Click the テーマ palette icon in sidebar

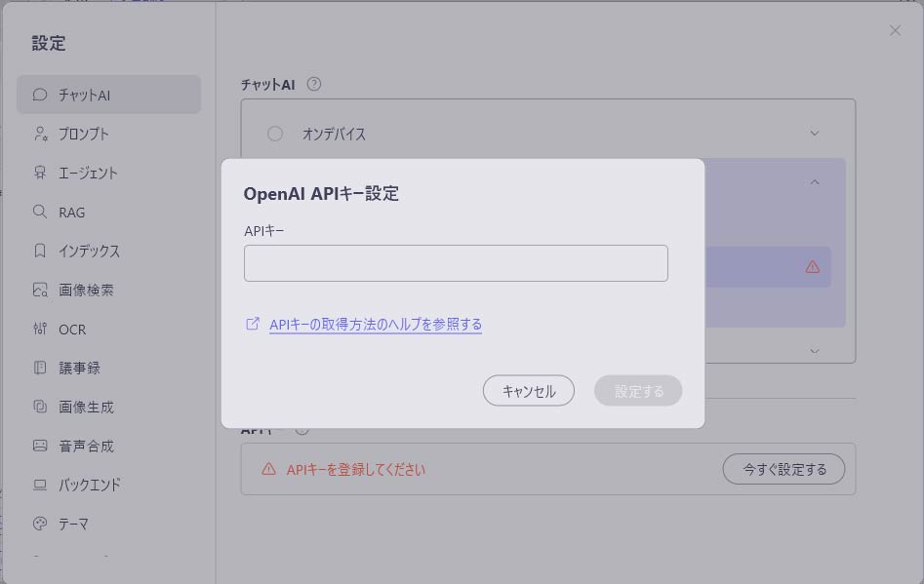pos(39,524)
